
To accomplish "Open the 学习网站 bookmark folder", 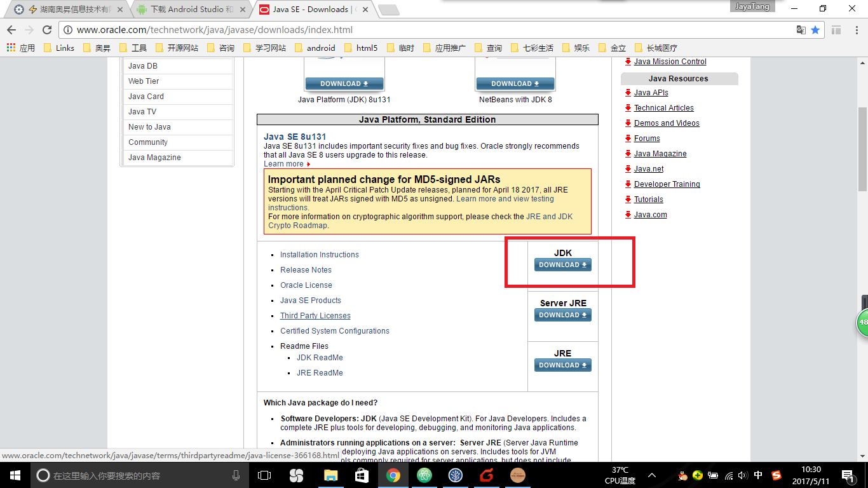I will tap(264, 48).
